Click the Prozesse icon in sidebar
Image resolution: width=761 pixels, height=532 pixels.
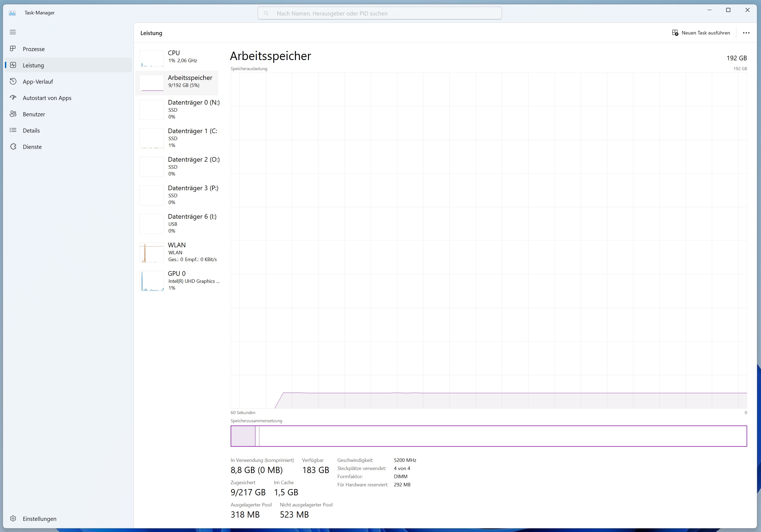pos(13,49)
